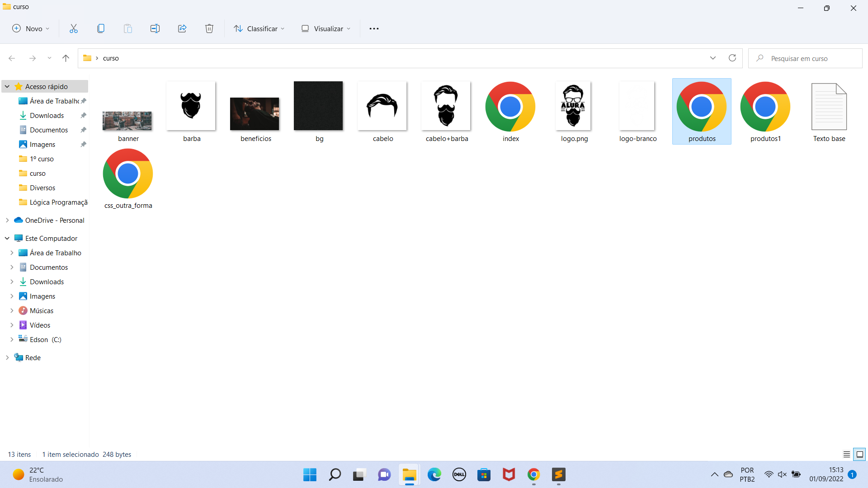Expand Documentos under Este Computador
Screen dimensions: 868x488
pyautogui.click(x=12, y=267)
